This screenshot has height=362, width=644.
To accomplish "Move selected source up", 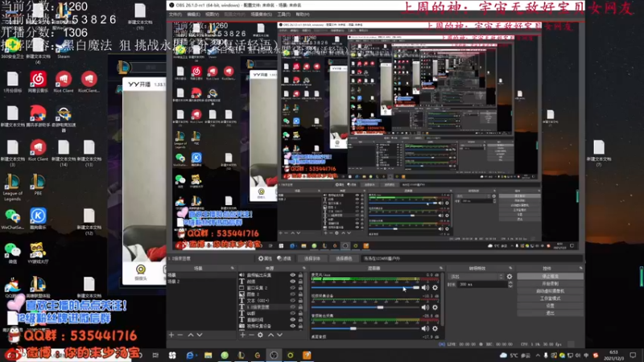I will coord(270,335).
